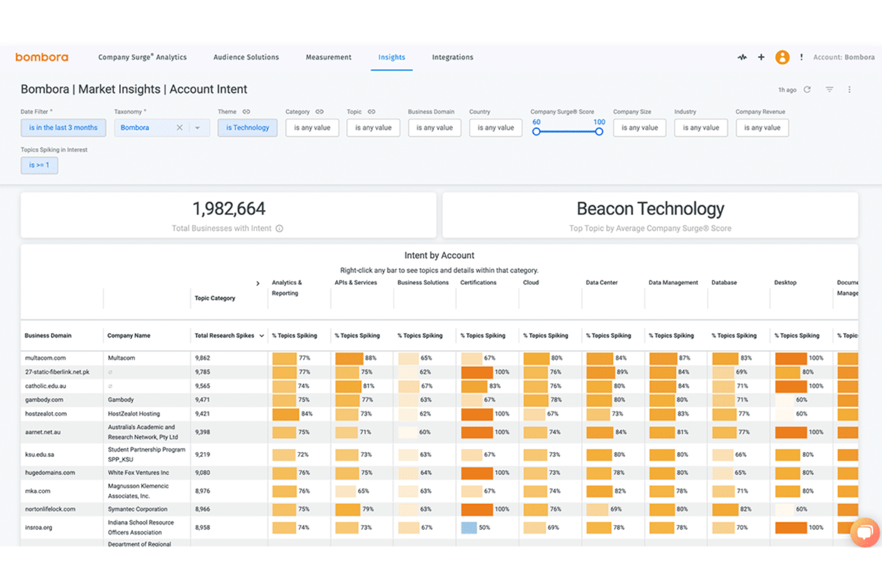The width and height of the screenshot is (882, 588).
Task: Open Company Surge Analytics menu
Action: coord(142,57)
